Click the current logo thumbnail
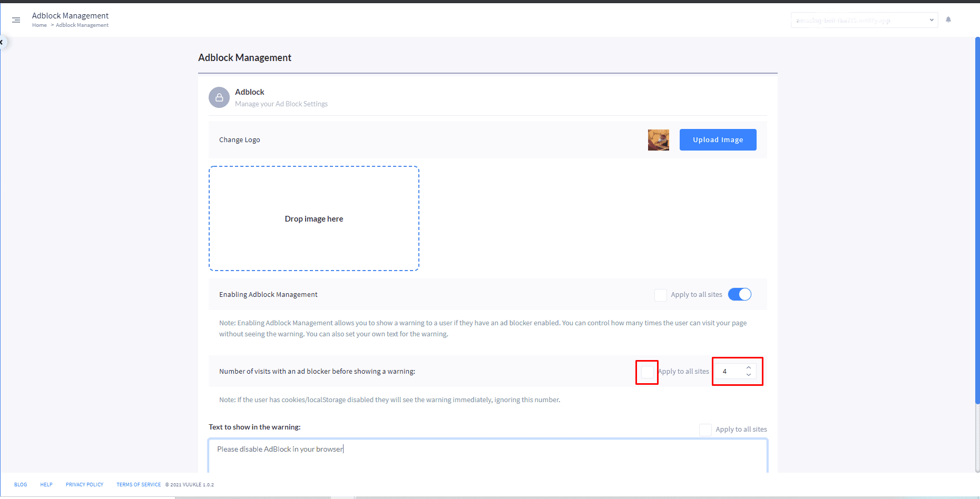This screenshot has height=499, width=980. tap(659, 140)
